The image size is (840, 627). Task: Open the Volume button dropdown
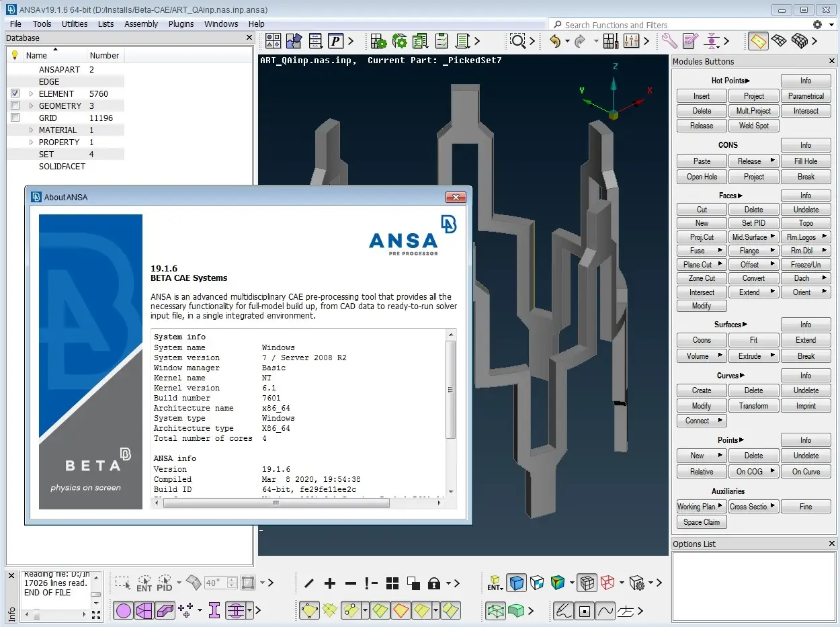click(x=722, y=356)
